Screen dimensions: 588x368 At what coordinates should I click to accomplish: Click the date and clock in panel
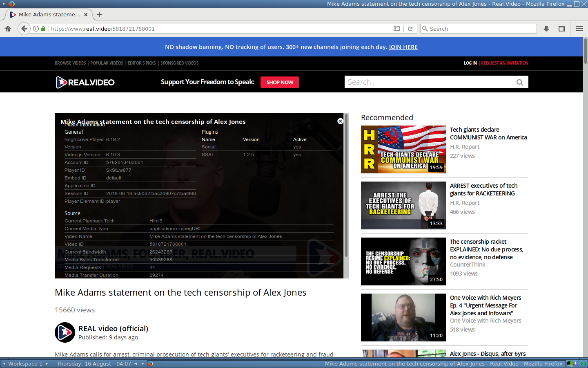click(94, 364)
